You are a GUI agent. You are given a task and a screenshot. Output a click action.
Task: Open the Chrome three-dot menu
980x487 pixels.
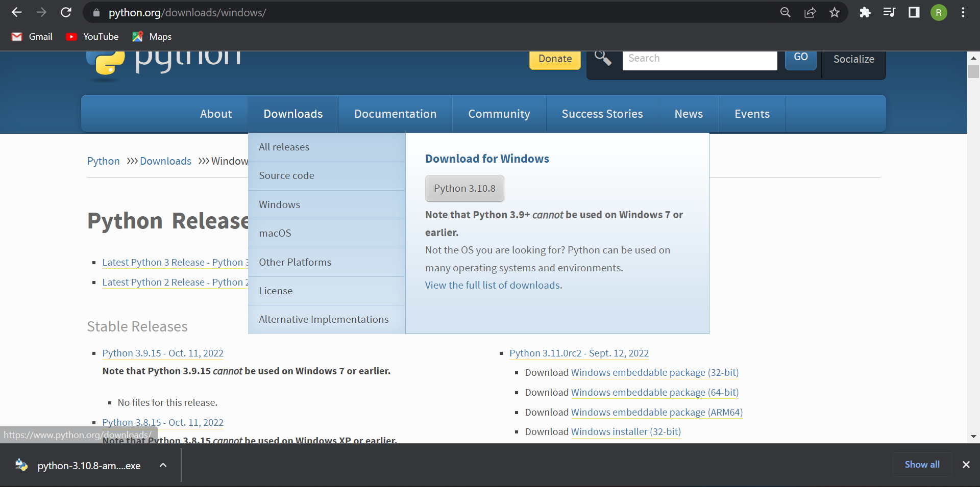coord(964,12)
